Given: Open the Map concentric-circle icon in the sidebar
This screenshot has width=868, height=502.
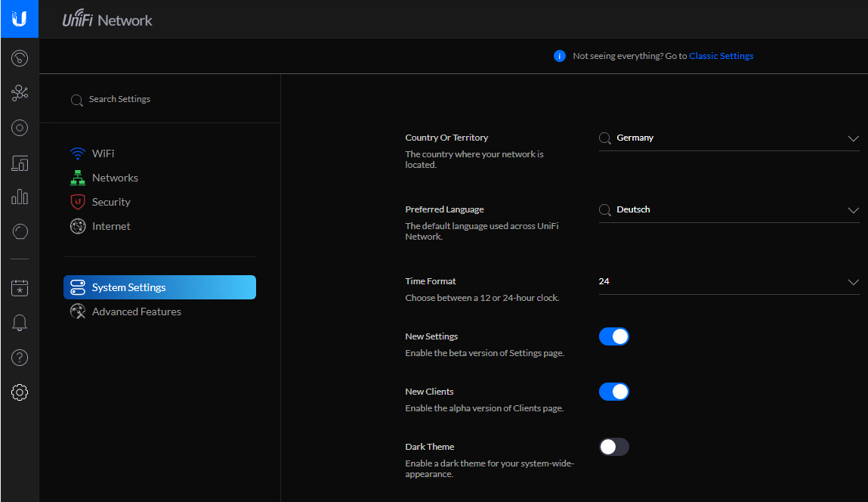Looking at the screenshot, I should (20, 128).
